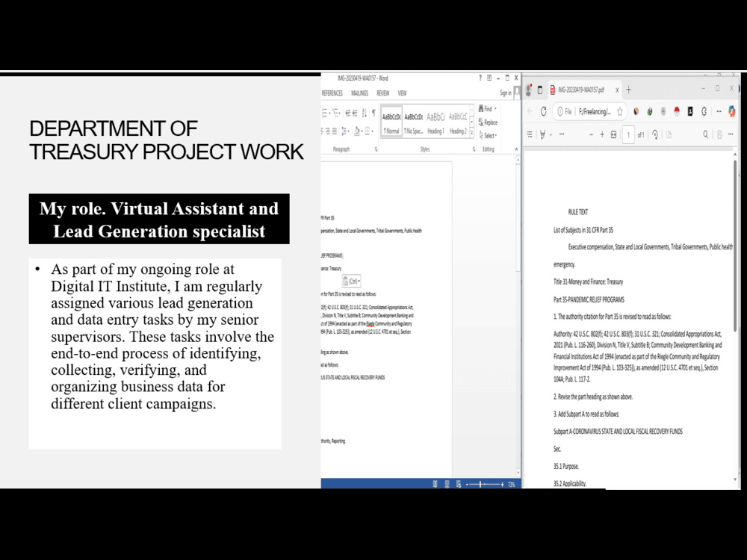Switch Word to Web Layout view

[x=459, y=484]
